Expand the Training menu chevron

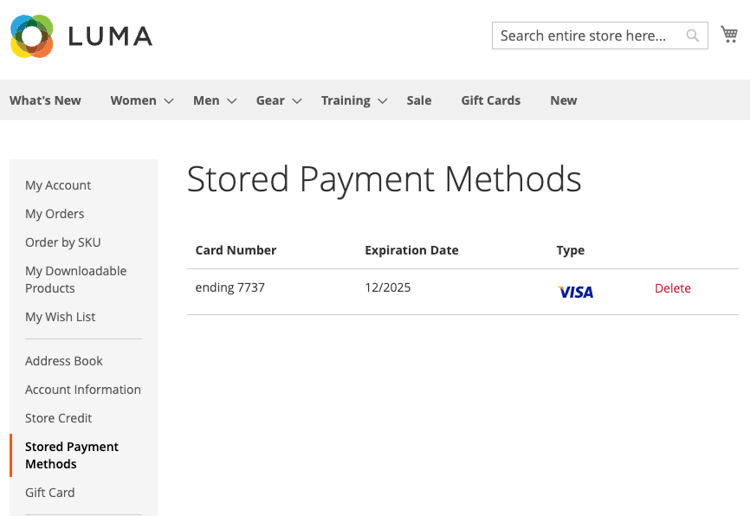[382, 101]
